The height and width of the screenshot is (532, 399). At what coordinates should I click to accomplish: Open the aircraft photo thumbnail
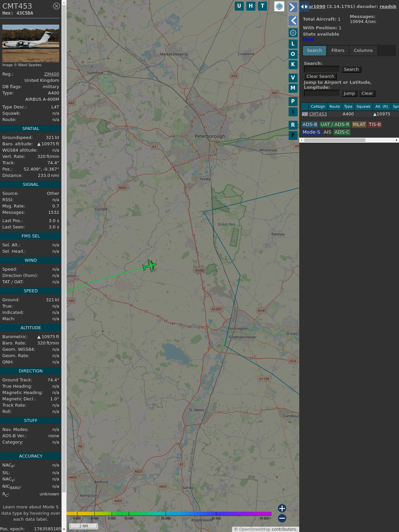coord(31,43)
